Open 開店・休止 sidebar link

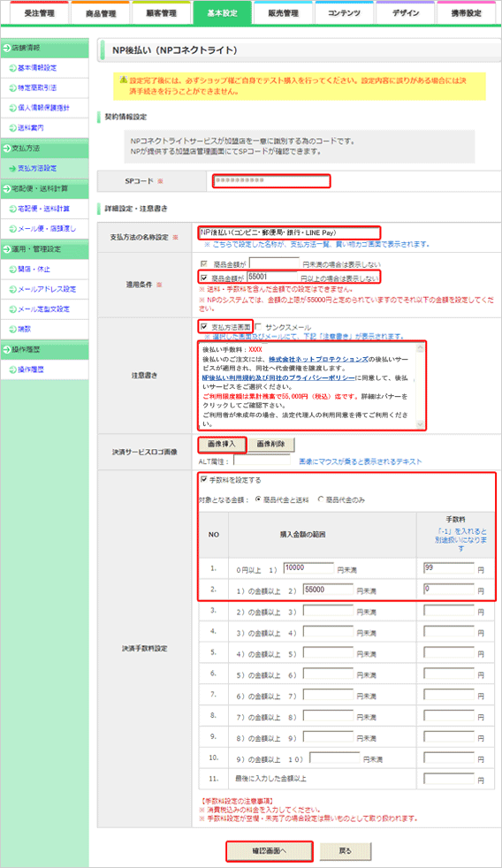click(x=34, y=269)
